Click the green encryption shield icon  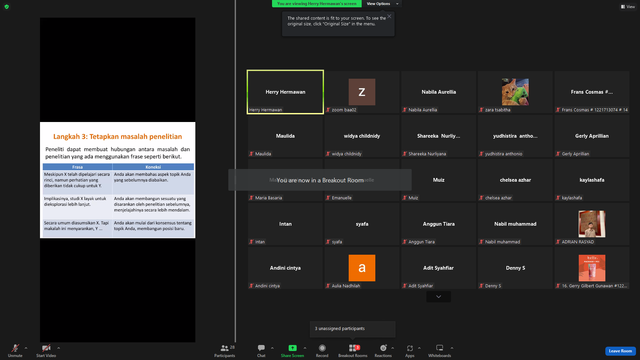[x=7, y=7]
